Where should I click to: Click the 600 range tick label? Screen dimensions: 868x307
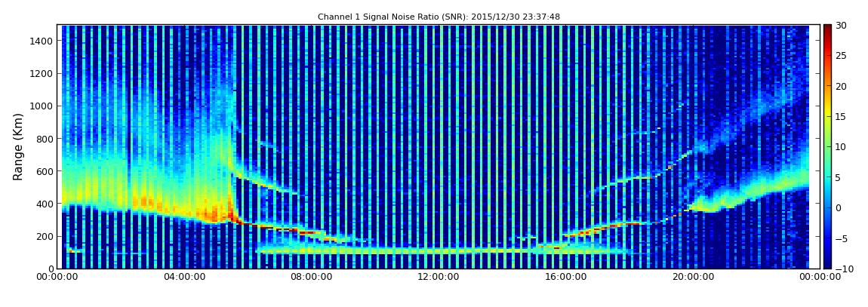pyautogui.click(x=45, y=171)
